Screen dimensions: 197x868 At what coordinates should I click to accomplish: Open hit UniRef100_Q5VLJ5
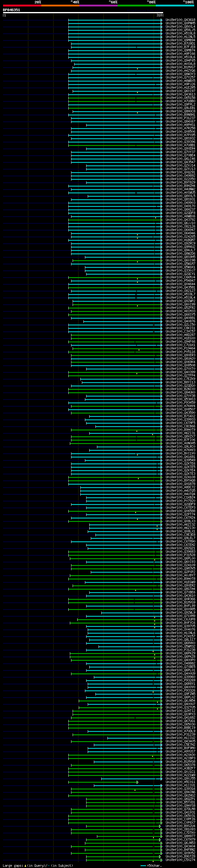tap(180, 30)
